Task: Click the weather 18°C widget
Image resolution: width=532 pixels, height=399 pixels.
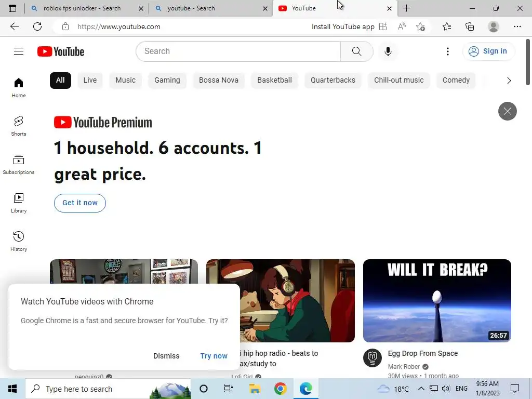Action: click(393, 389)
